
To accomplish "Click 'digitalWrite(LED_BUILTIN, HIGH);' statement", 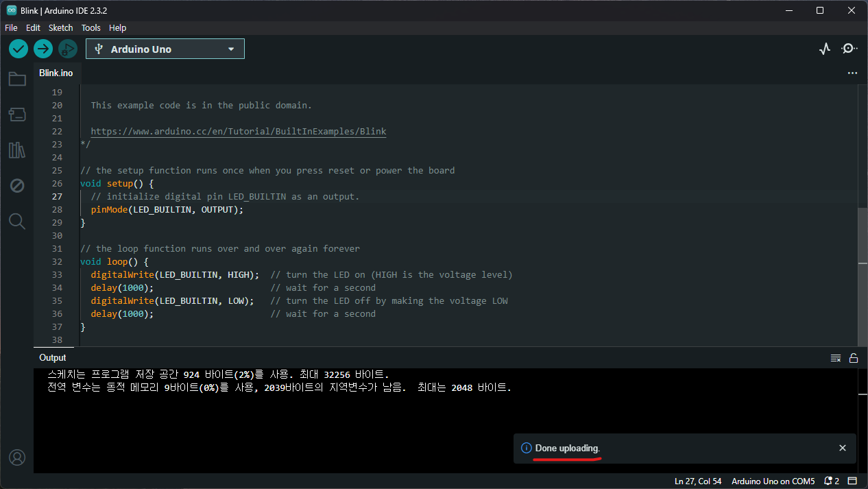I will click(x=176, y=274).
